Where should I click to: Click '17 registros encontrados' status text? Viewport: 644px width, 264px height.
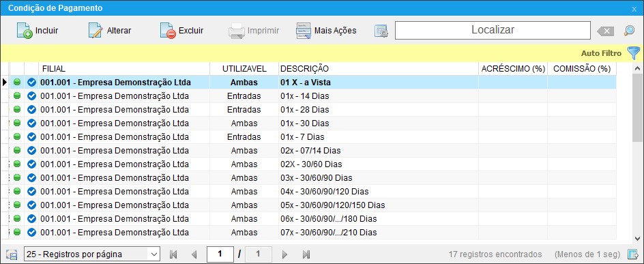click(495, 254)
